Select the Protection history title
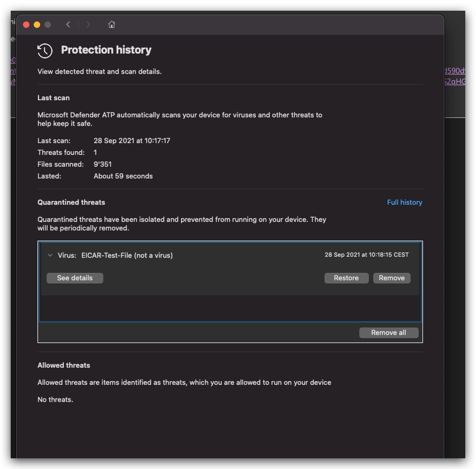The image size is (476, 469). pyautogui.click(x=106, y=50)
